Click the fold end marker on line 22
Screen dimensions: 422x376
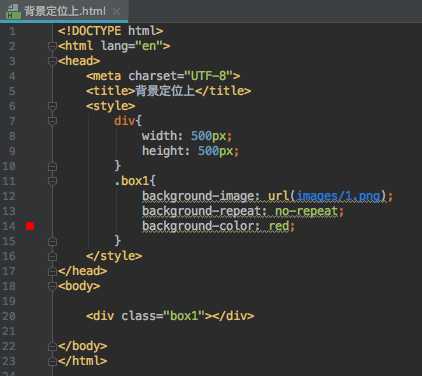(52, 346)
